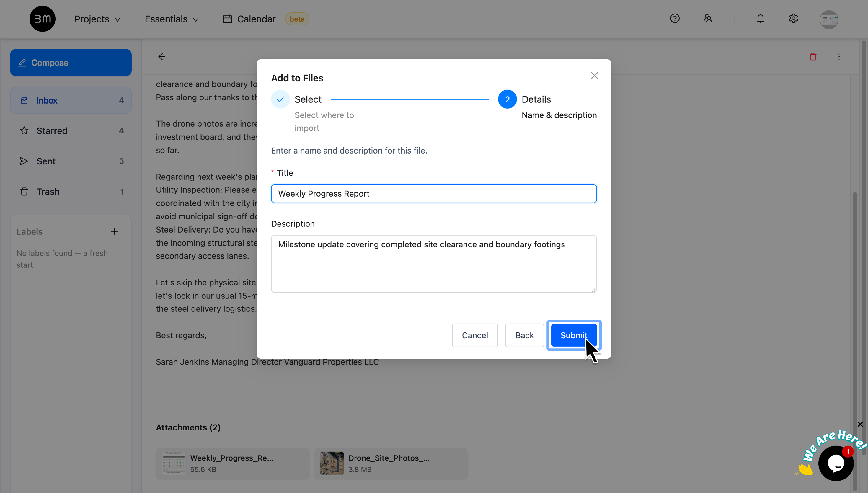Viewport: 868px width, 493px height.
Task: Open Drone_Site_Photos attachment
Action: click(x=391, y=463)
